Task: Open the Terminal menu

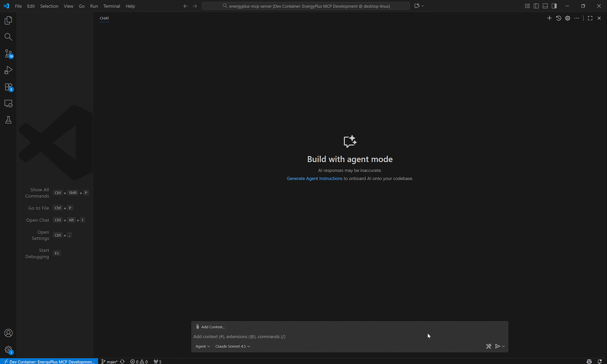Action: pos(112,6)
